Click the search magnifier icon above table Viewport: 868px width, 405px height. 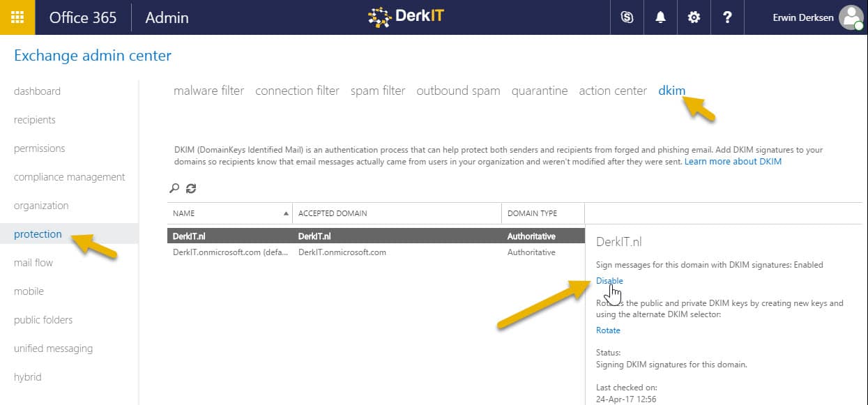click(x=174, y=188)
